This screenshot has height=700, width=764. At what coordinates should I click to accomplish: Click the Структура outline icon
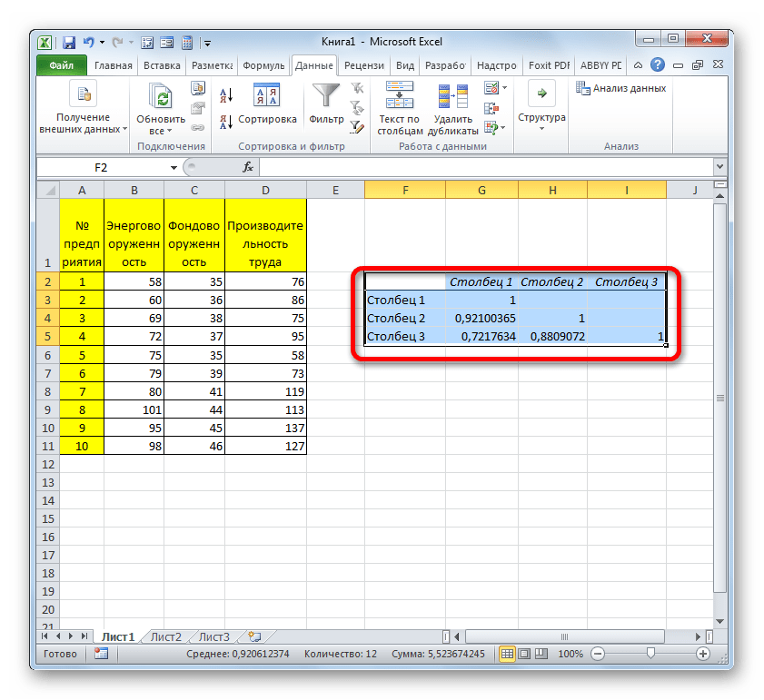point(541,93)
